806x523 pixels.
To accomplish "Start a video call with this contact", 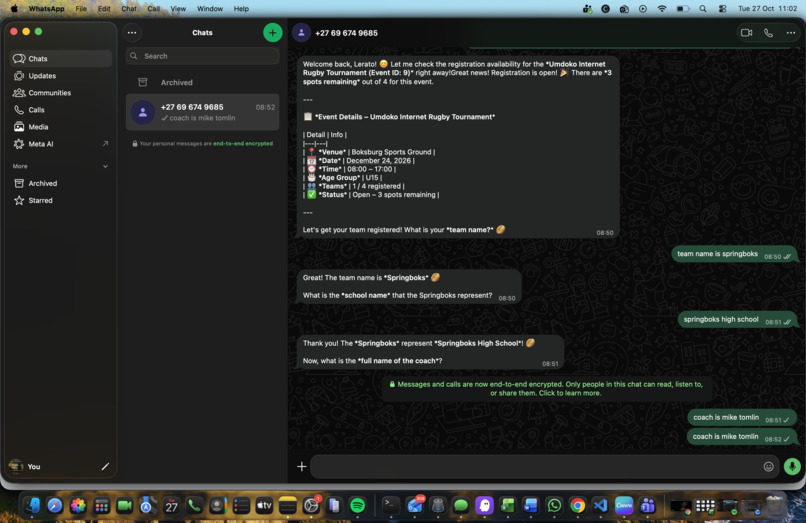I will point(746,33).
